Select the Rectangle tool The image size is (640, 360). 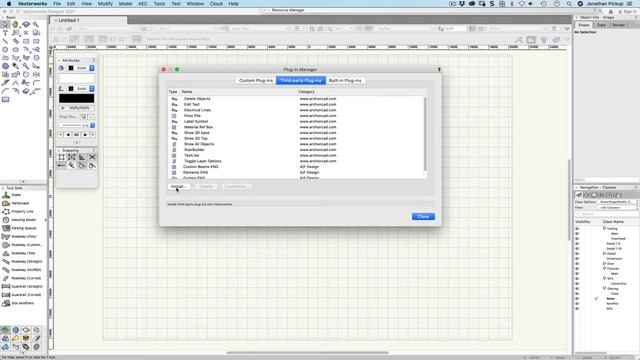[x=26, y=41]
